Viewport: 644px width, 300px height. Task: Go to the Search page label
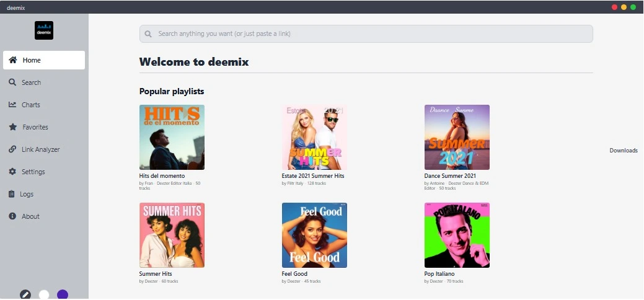click(31, 82)
